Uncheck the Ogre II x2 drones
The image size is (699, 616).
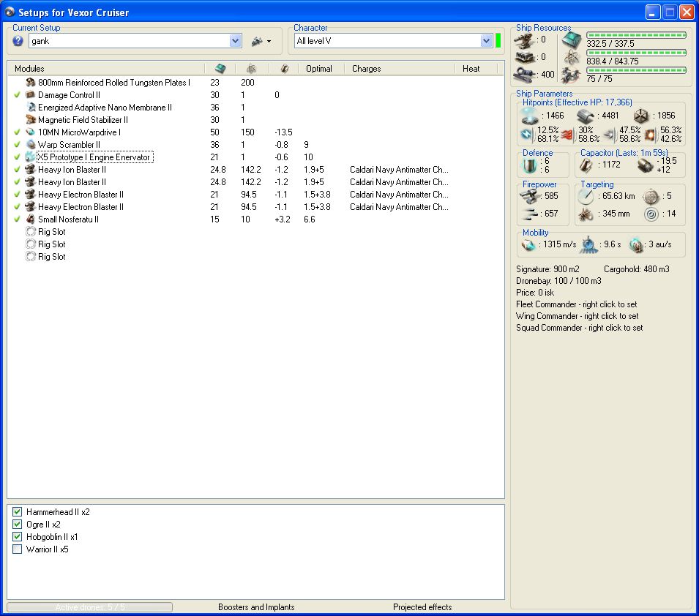18,525
